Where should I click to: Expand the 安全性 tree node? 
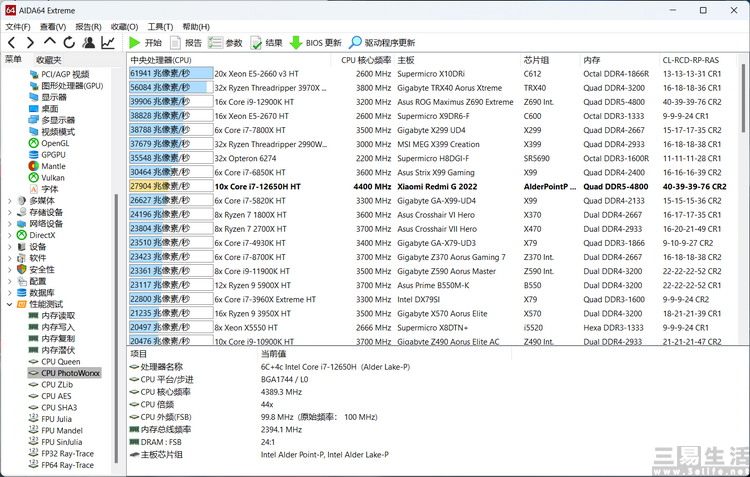pos(10,269)
